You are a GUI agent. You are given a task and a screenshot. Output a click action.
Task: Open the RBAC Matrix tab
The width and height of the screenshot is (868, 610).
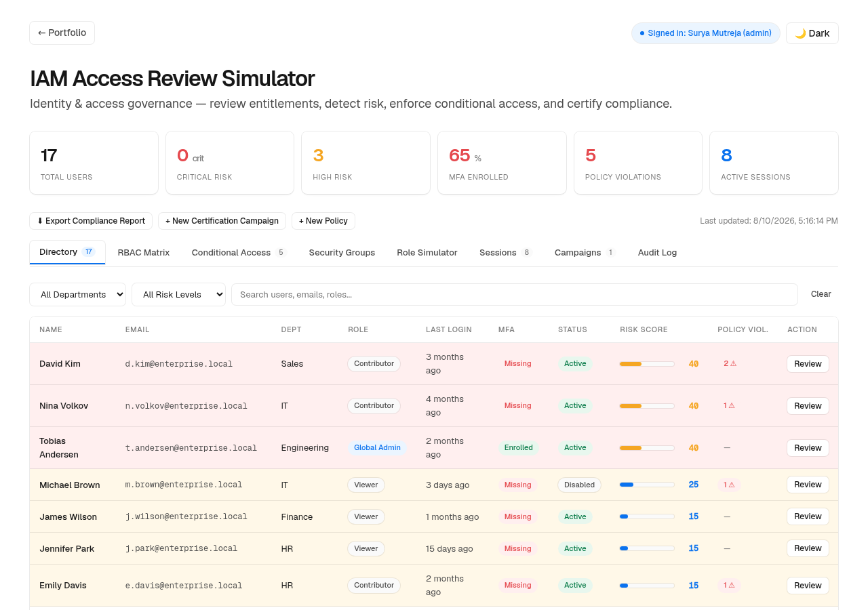pyautogui.click(x=144, y=253)
